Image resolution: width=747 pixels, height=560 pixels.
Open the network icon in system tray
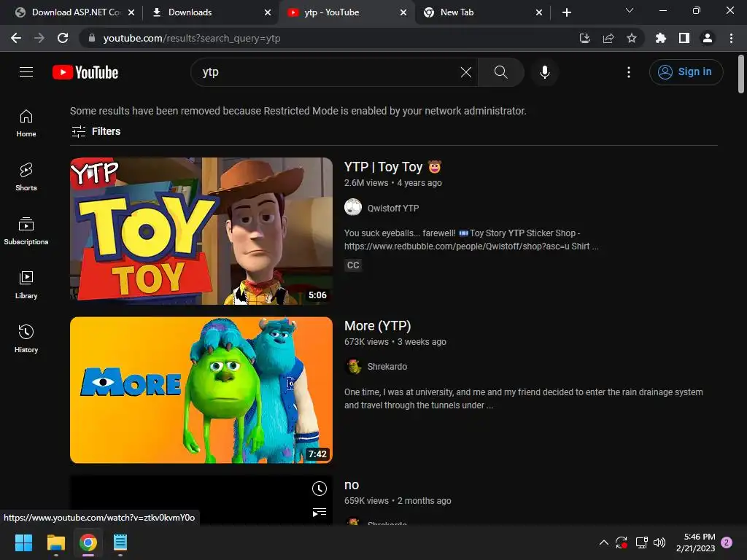[642, 542]
